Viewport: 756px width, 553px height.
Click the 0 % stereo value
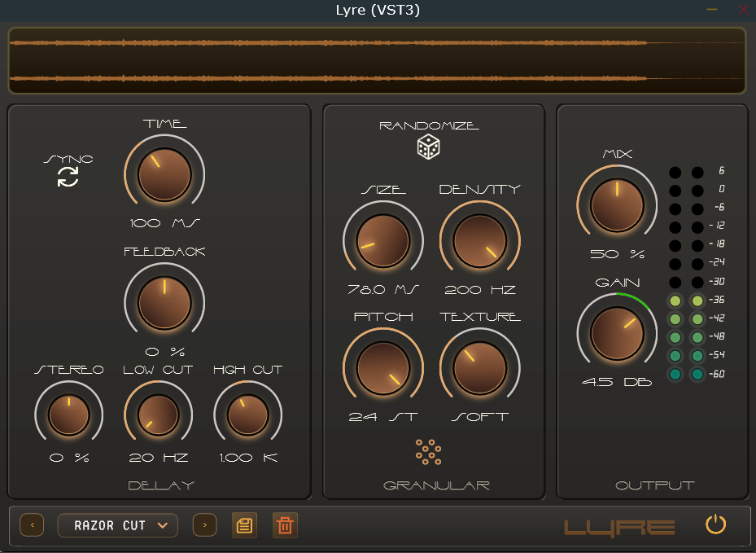(69, 458)
